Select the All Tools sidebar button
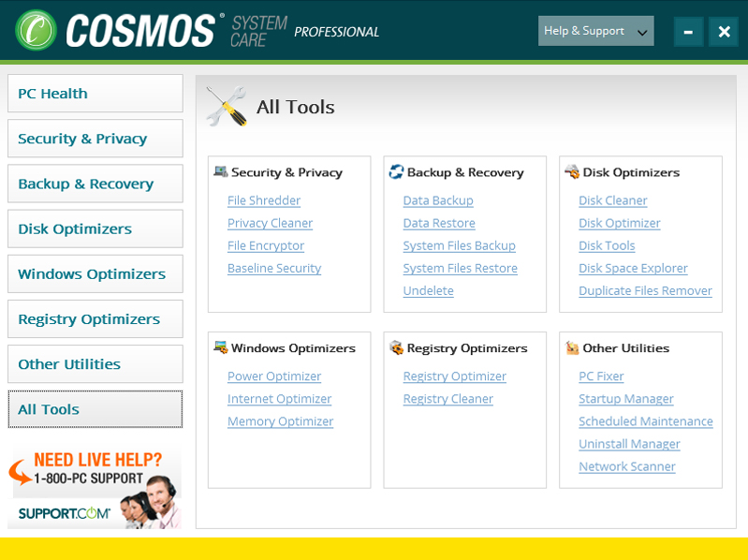Viewport: 748px width, 560px height. [95, 409]
